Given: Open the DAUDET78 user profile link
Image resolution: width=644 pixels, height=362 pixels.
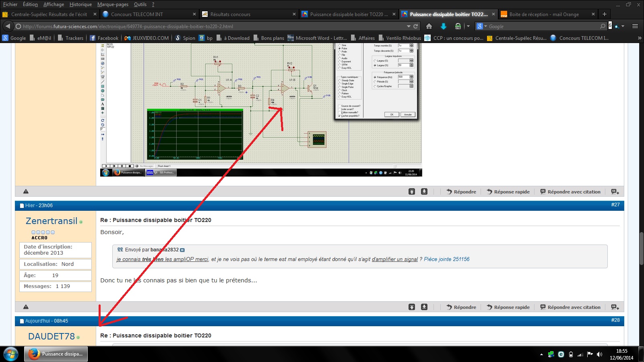Looking at the screenshot, I should click(x=52, y=336).
